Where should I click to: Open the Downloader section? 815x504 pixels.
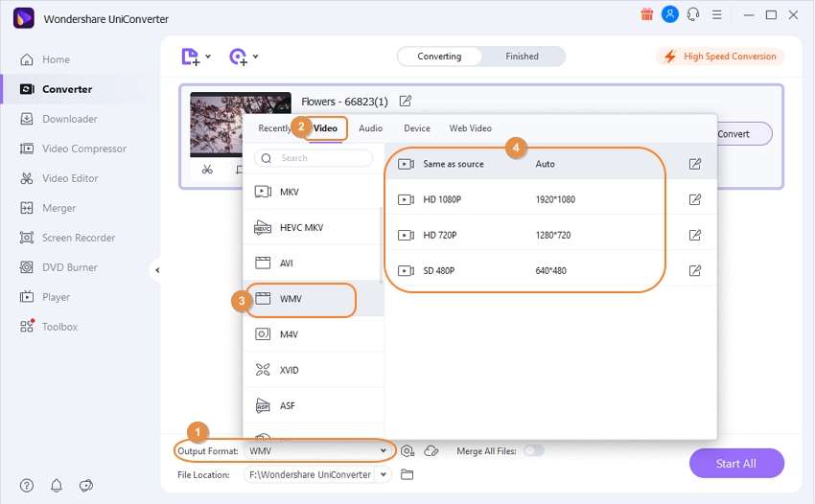58,119
